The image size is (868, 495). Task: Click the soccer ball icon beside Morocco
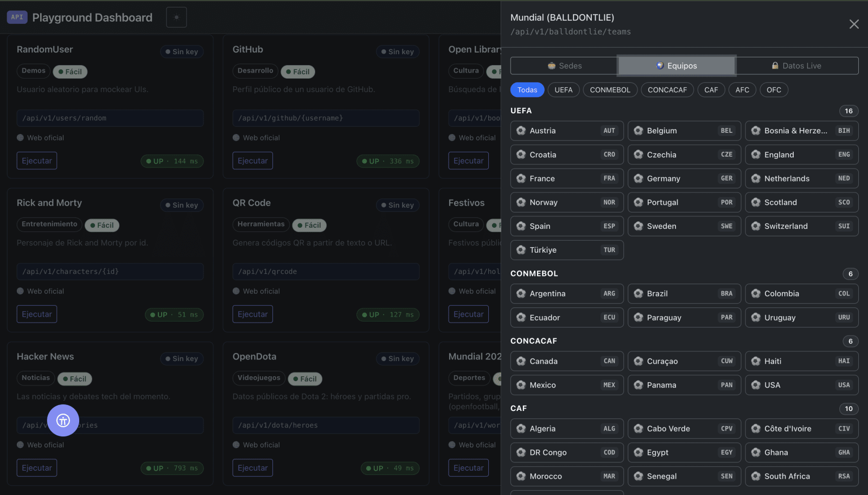click(x=521, y=477)
